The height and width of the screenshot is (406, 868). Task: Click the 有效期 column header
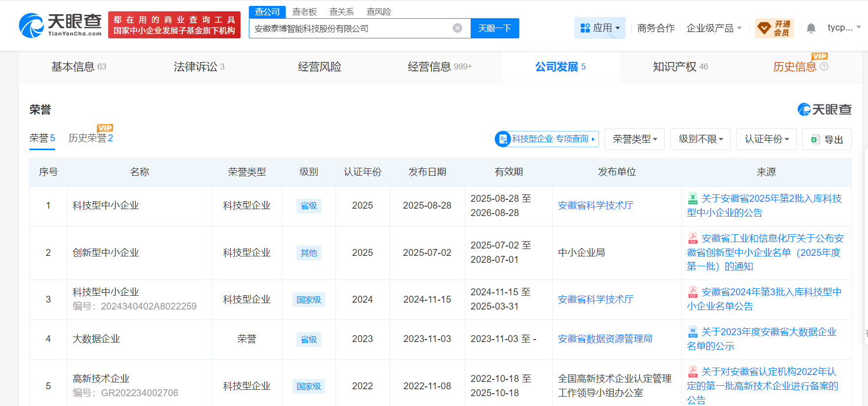(509, 172)
